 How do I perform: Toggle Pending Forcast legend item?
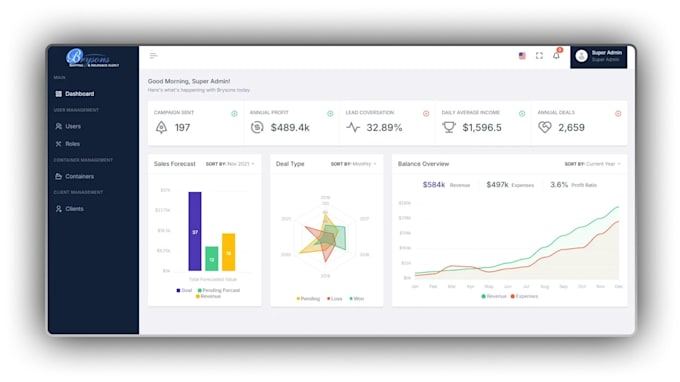219,290
